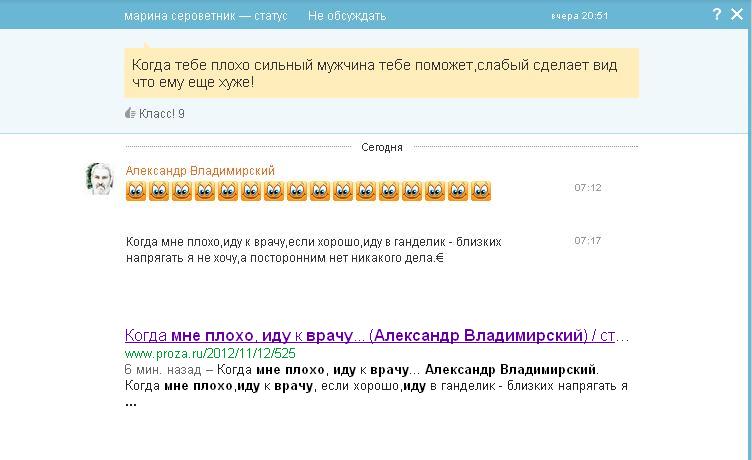Screen dimensions: 752x460
Task: Open the purple search result title link
Action: pos(376,335)
